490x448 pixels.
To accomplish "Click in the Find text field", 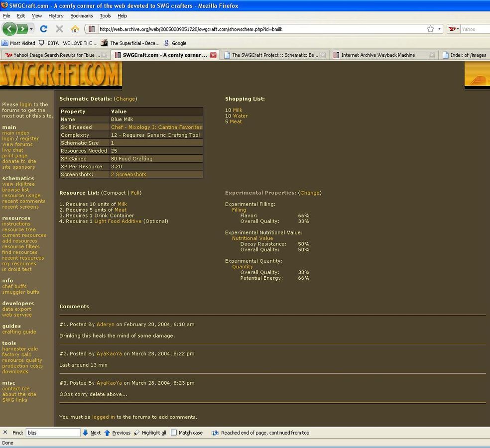I will [x=53, y=433].
